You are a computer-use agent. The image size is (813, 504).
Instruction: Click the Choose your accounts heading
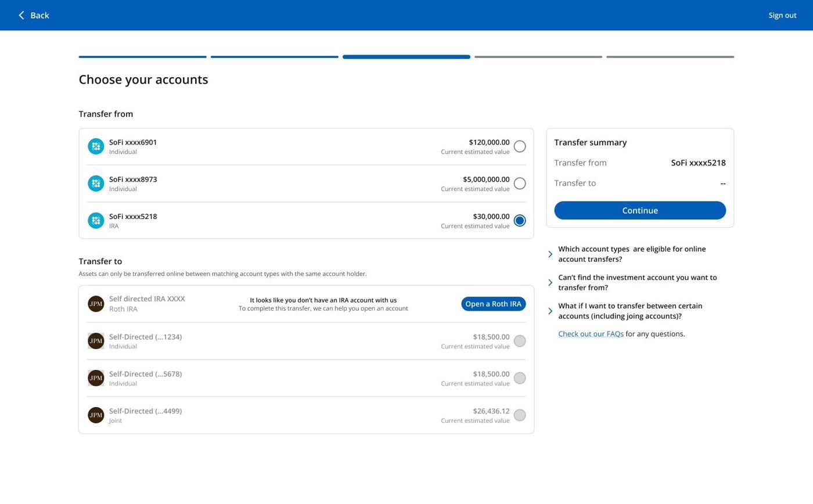pos(143,80)
